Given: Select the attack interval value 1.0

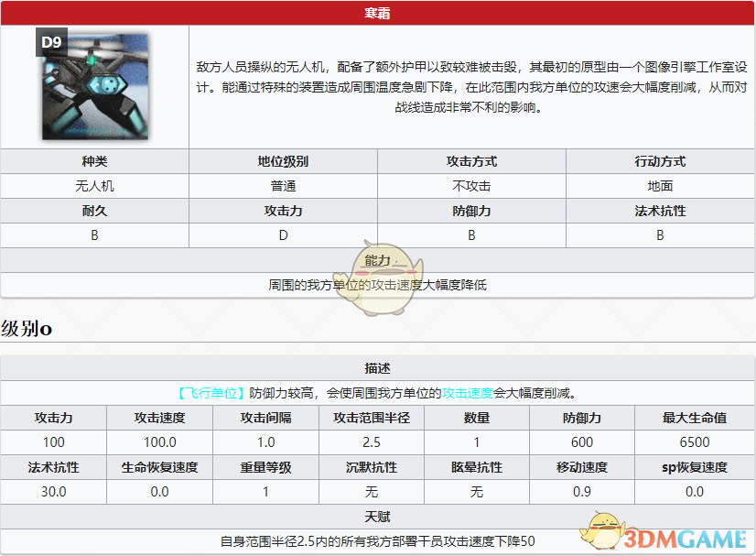Looking at the screenshot, I should pos(265,442).
